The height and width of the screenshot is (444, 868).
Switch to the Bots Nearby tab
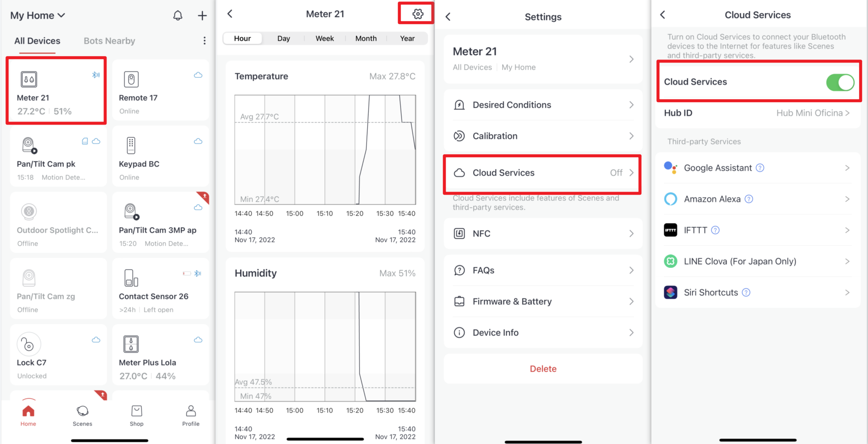pos(109,41)
